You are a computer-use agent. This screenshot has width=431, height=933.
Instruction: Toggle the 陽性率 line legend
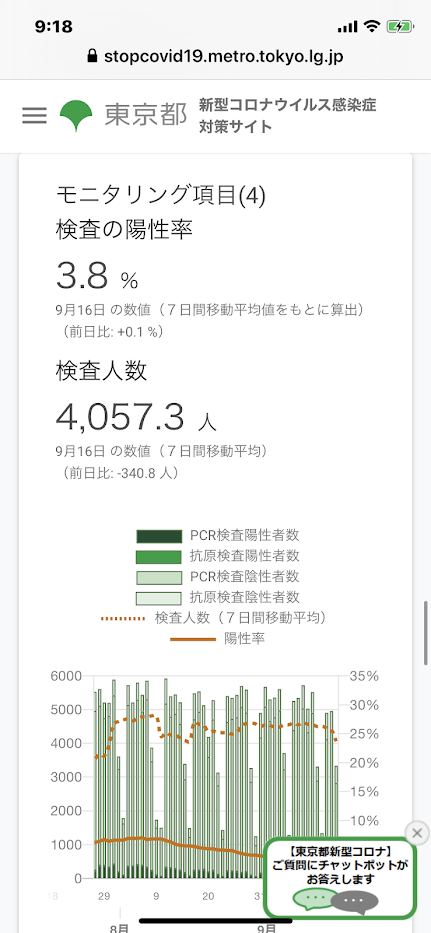[218, 638]
